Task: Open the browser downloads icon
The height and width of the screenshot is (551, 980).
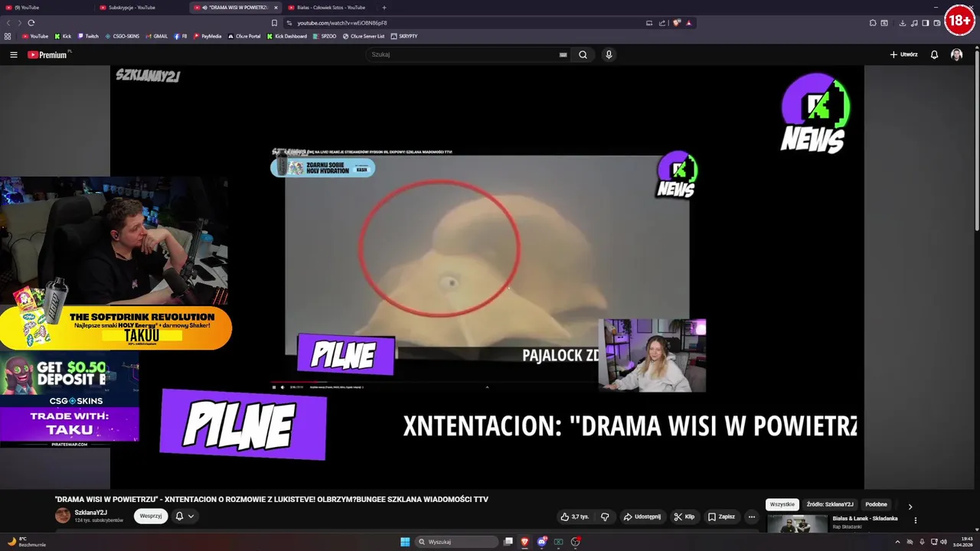Action: coord(903,23)
